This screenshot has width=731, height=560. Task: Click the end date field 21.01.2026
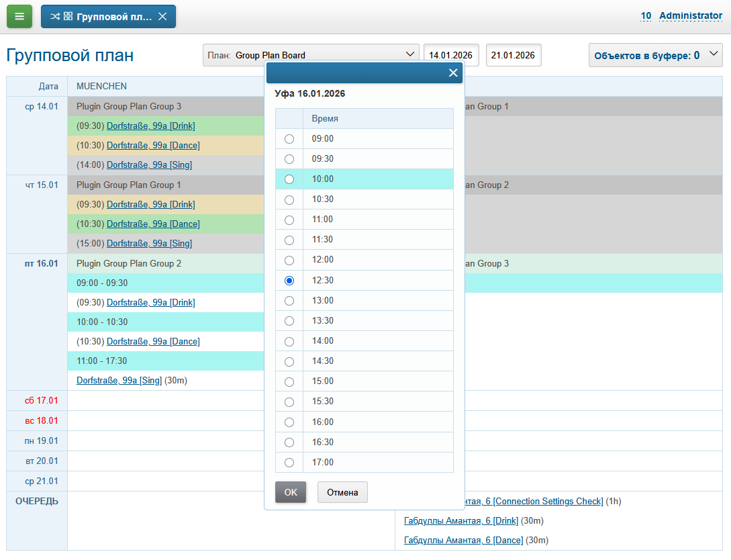pyautogui.click(x=514, y=55)
